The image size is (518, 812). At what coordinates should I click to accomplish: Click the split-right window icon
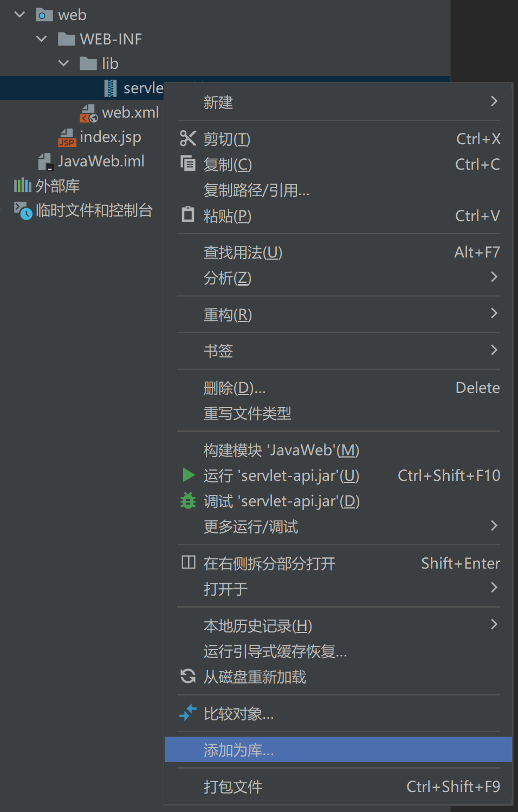pos(188,562)
